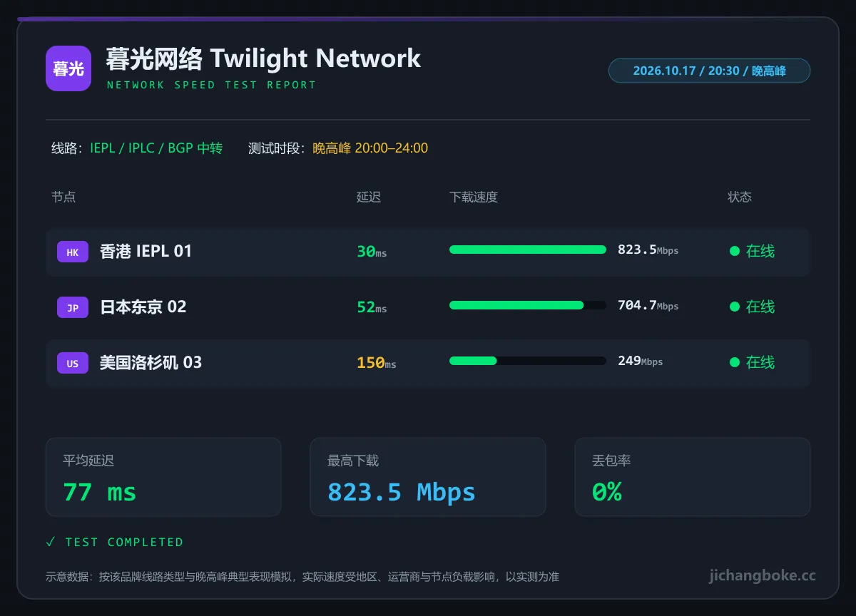Click the 下载速度 column header
The height and width of the screenshot is (616, 856).
click(x=474, y=197)
